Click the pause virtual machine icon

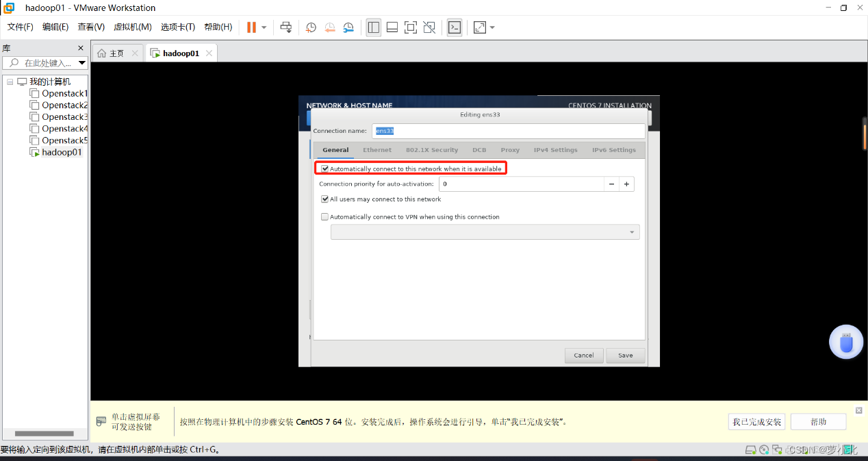pos(251,27)
